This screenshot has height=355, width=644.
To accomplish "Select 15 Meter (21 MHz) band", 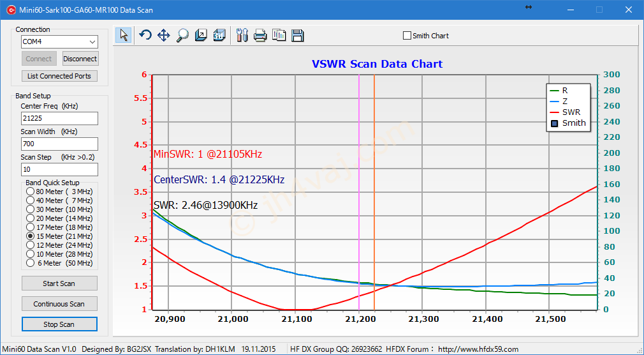I will (30, 236).
